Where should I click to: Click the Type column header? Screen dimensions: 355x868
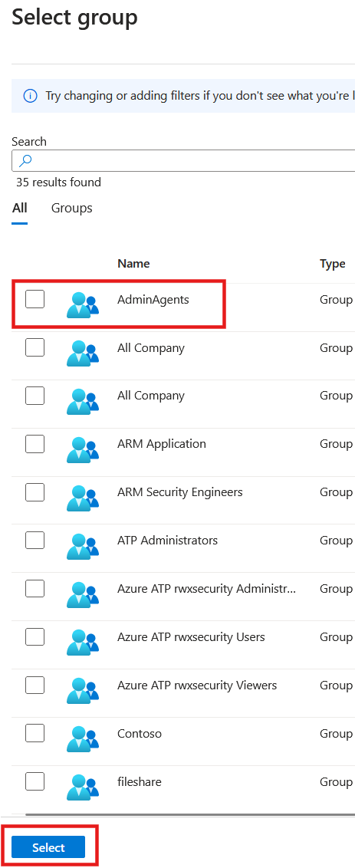coord(333,264)
